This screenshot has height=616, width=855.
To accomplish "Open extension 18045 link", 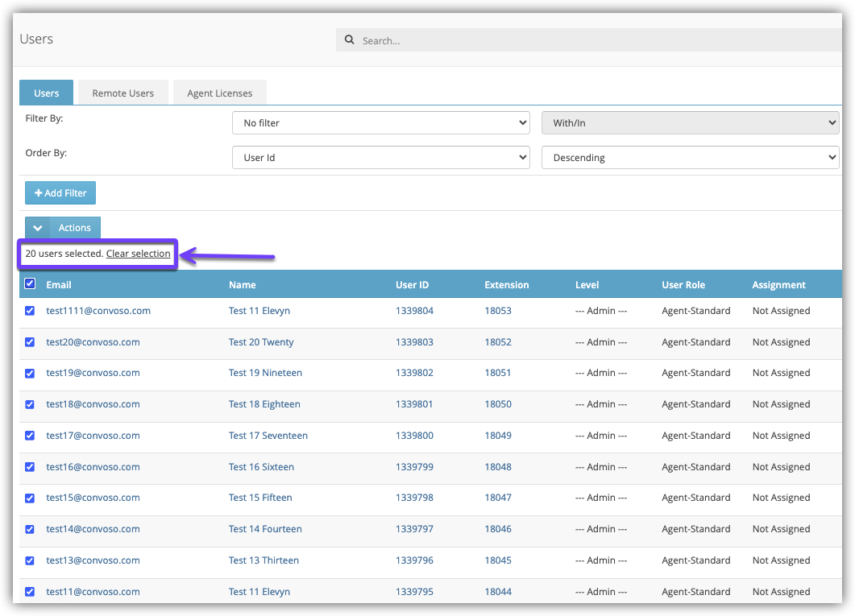I will (x=498, y=560).
